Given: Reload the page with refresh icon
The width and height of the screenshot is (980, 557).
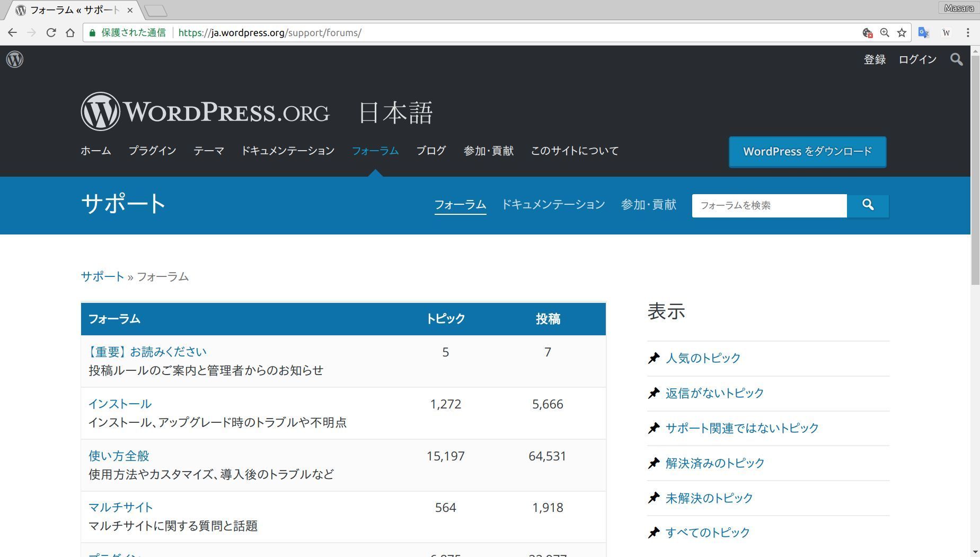Looking at the screenshot, I should pos(51,33).
